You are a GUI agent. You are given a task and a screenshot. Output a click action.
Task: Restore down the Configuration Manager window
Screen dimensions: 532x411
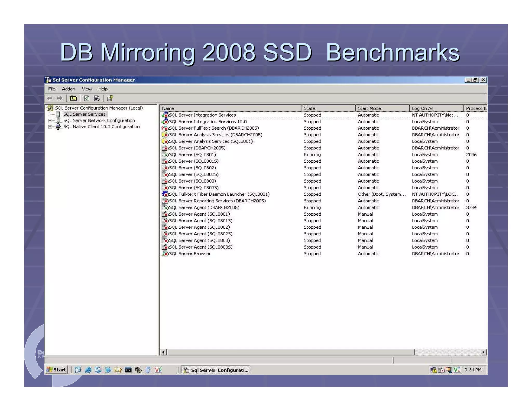475,80
